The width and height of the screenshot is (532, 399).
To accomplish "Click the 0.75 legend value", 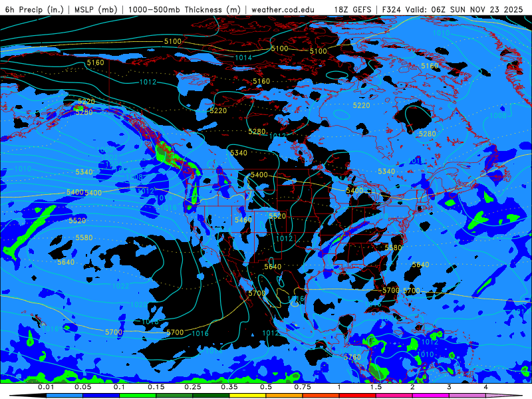I will click(303, 387).
